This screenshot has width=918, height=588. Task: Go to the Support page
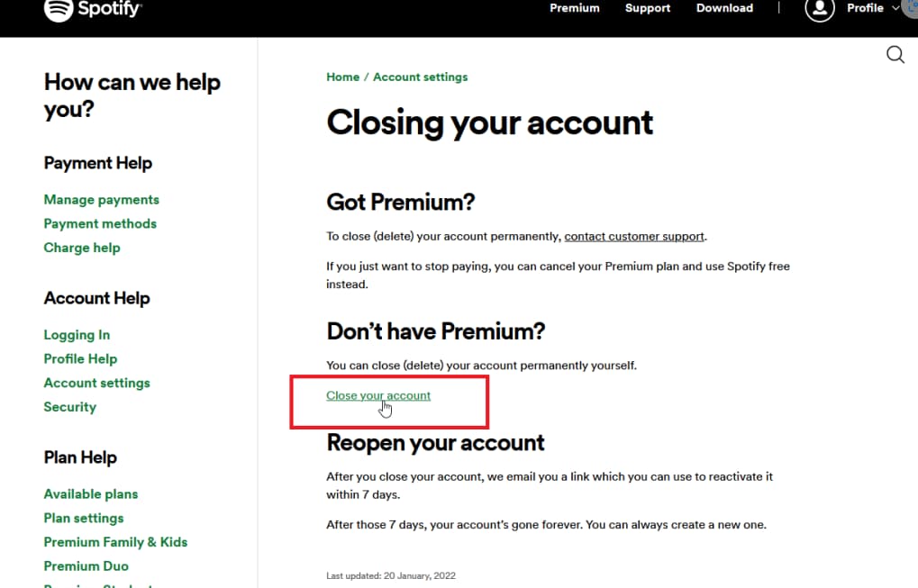[x=648, y=8]
